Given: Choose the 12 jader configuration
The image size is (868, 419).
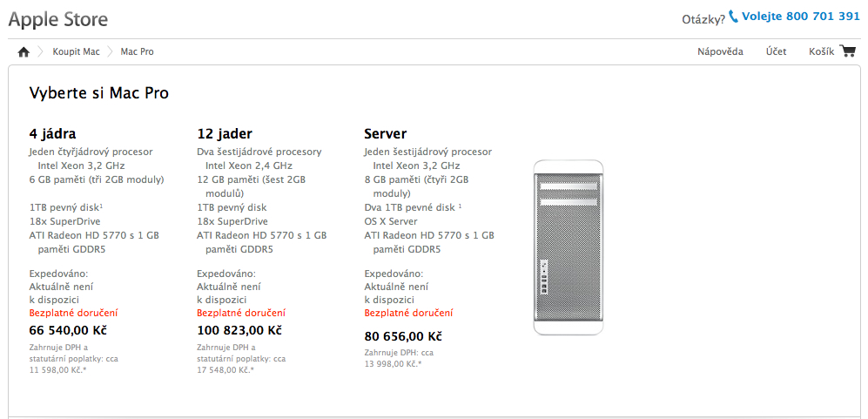Looking at the screenshot, I should [225, 134].
